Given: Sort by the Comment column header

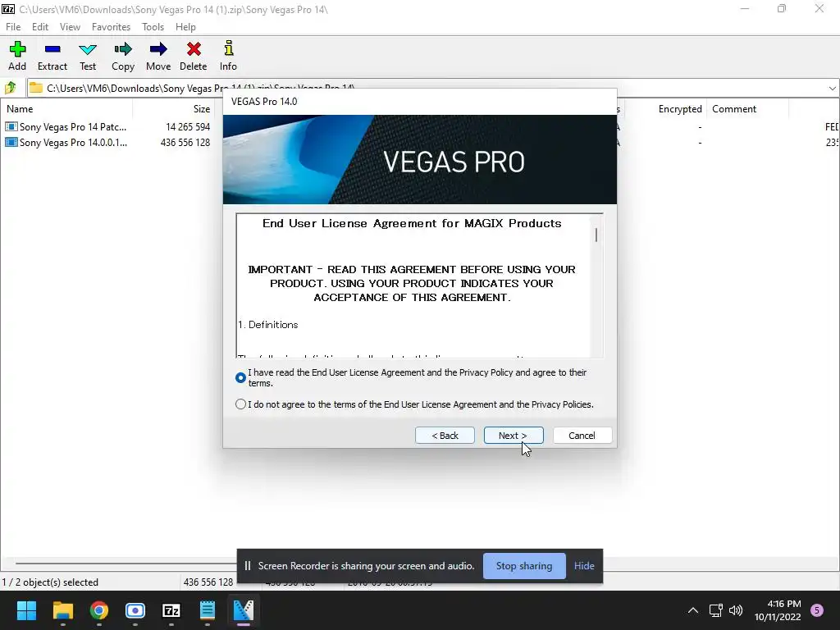Looking at the screenshot, I should pyautogui.click(x=748, y=109).
